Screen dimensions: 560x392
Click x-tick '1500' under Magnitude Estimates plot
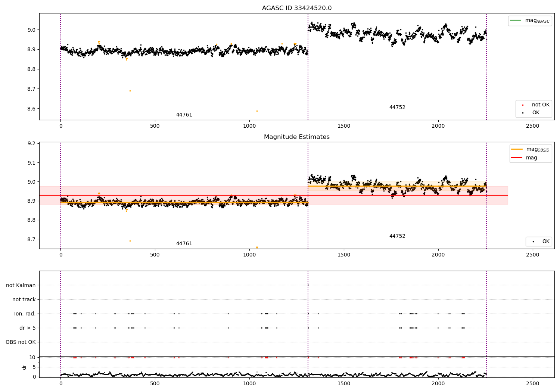coord(344,255)
